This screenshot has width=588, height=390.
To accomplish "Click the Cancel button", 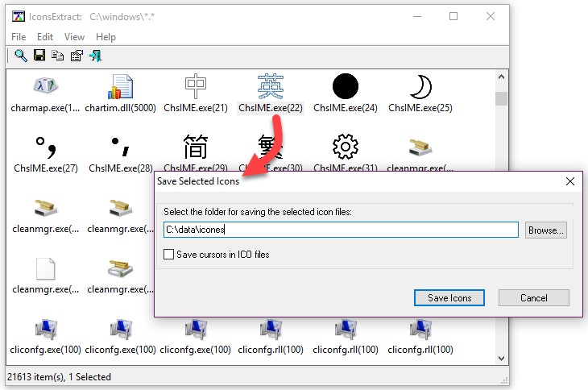I will [533, 298].
